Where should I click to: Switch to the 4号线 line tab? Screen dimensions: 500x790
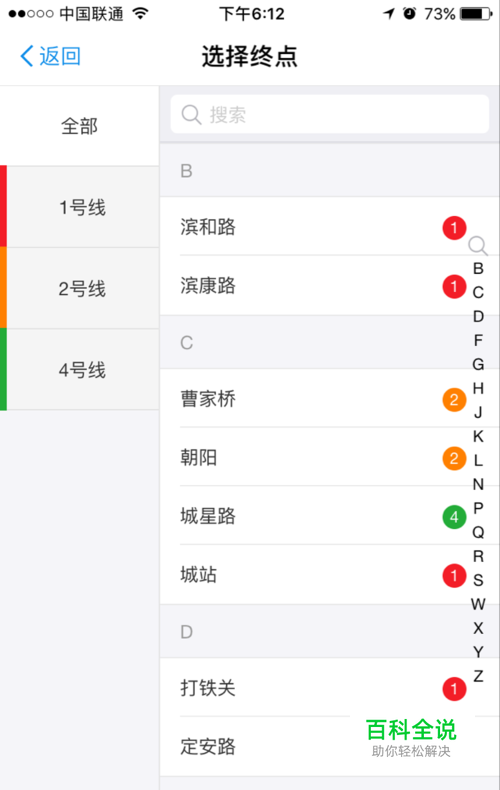pyautogui.click(x=80, y=369)
